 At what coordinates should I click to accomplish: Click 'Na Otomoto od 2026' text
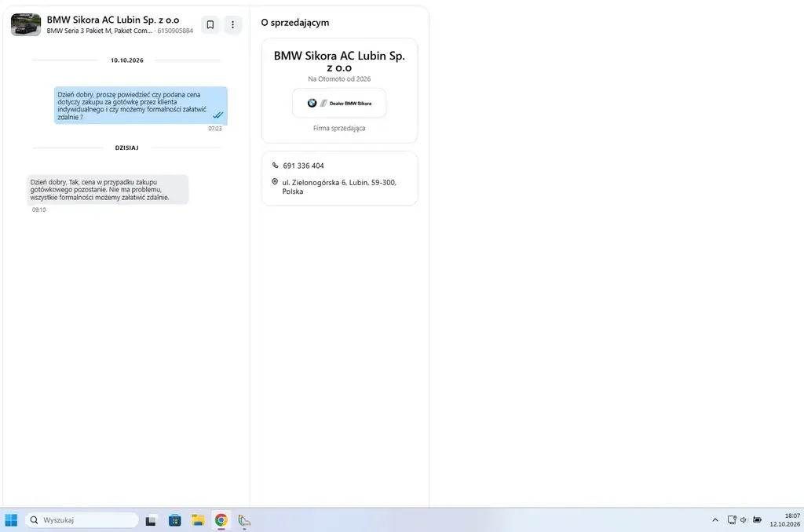point(339,79)
